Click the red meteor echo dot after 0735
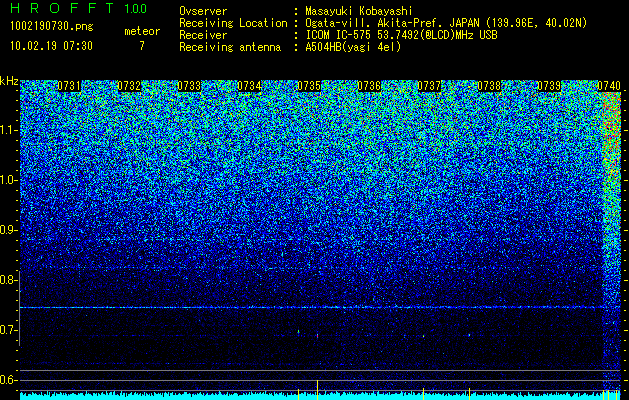629x400 pixels. pos(317,335)
